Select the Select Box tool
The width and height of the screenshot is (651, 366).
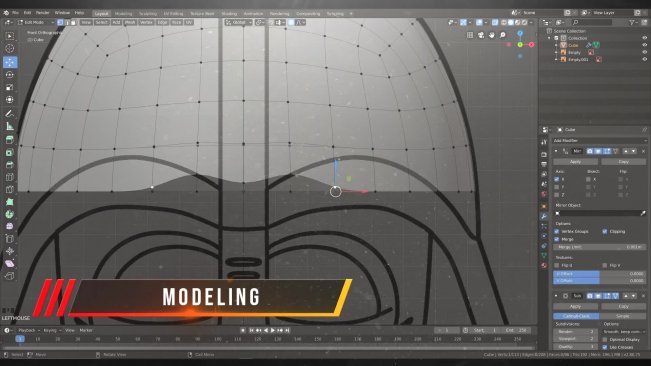[x=10, y=36]
